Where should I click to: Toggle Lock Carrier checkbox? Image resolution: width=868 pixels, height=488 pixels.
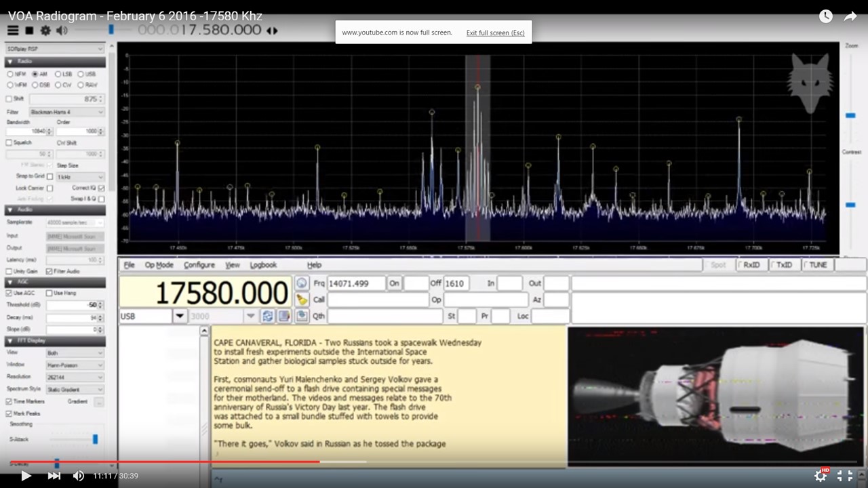tap(50, 188)
